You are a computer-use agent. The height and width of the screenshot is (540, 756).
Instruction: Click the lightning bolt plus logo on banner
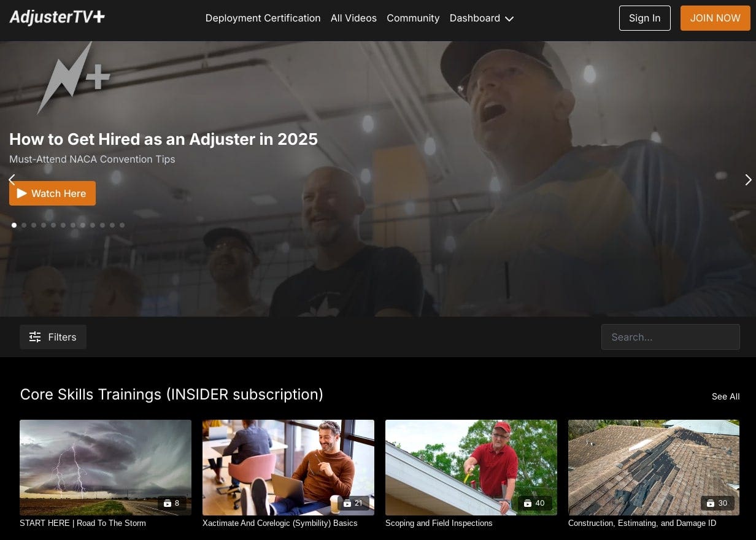point(73,78)
